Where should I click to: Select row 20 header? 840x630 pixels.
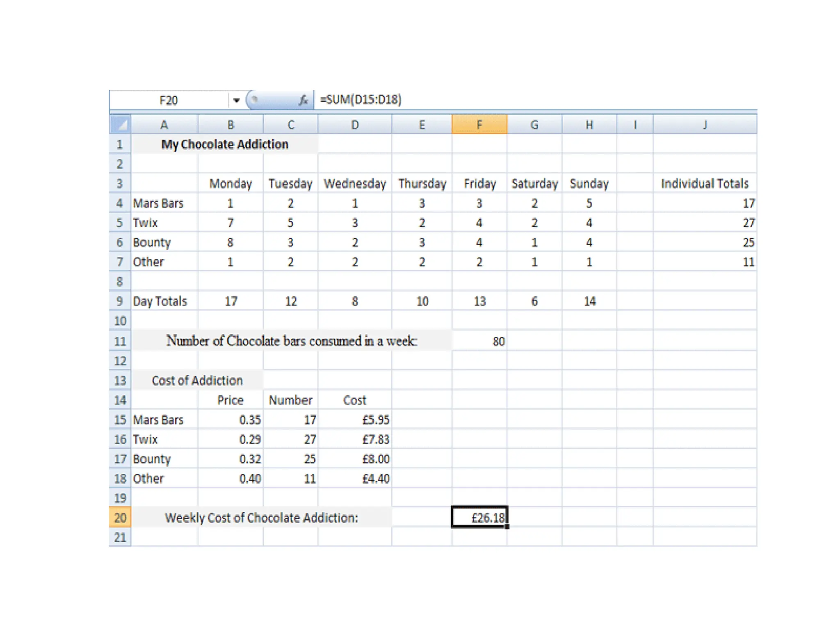tap(120, 517)
